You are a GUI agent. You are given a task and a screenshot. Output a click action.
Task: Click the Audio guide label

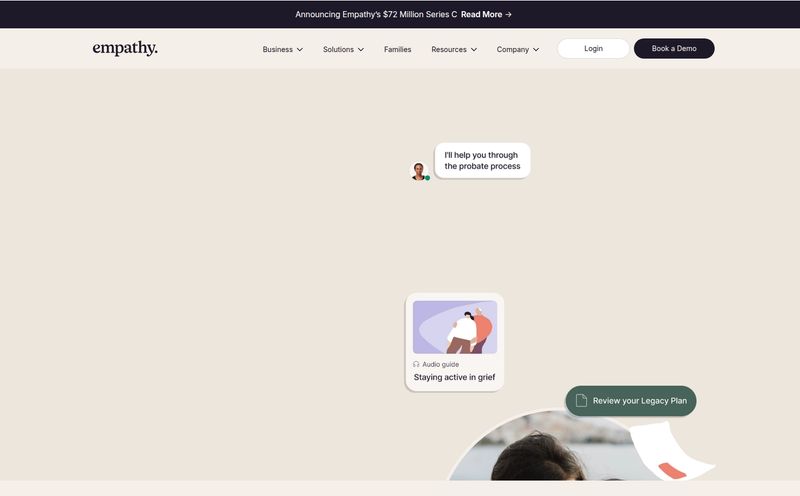(440, 364)
